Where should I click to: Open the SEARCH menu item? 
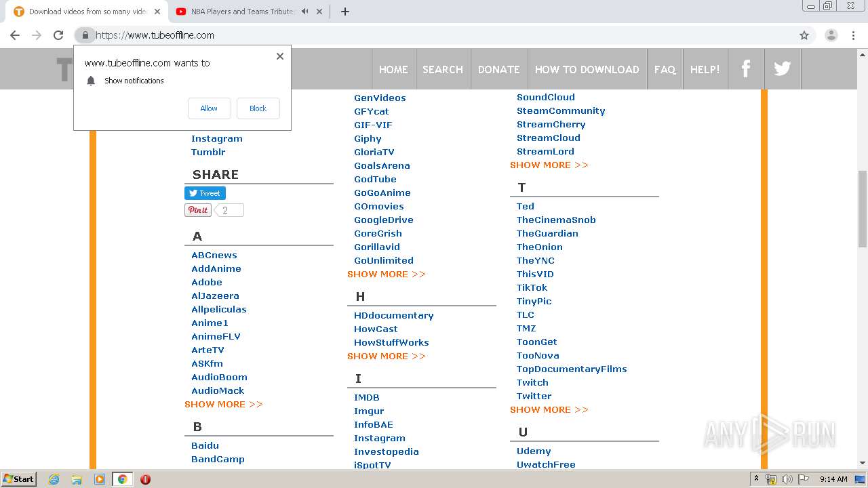point(443,69)
